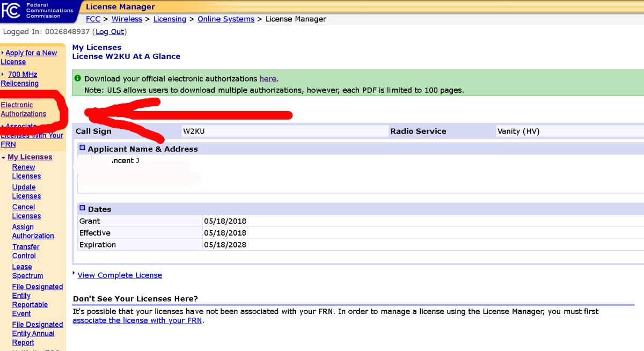Viewport: 644px width, 351px height.
Task: Navigate to Wireless via breadcrumb
Action: (127, 18)
